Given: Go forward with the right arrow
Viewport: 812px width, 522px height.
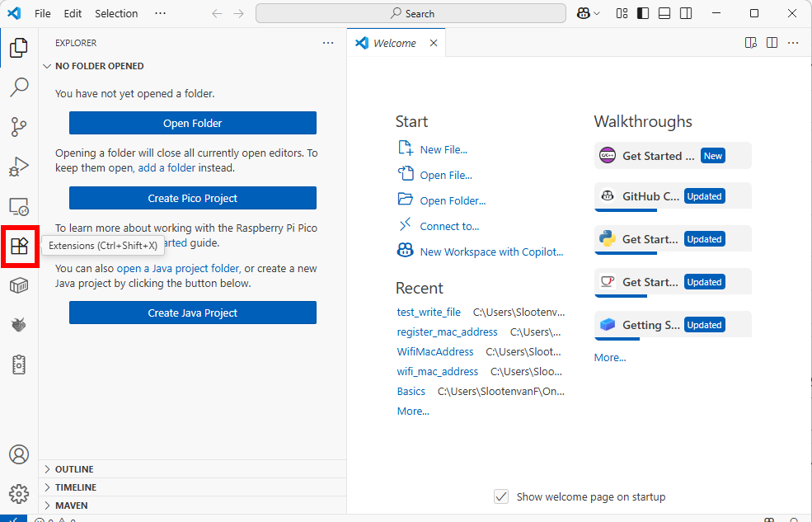Looking at the screenshot, I should [x=238, y=13].
